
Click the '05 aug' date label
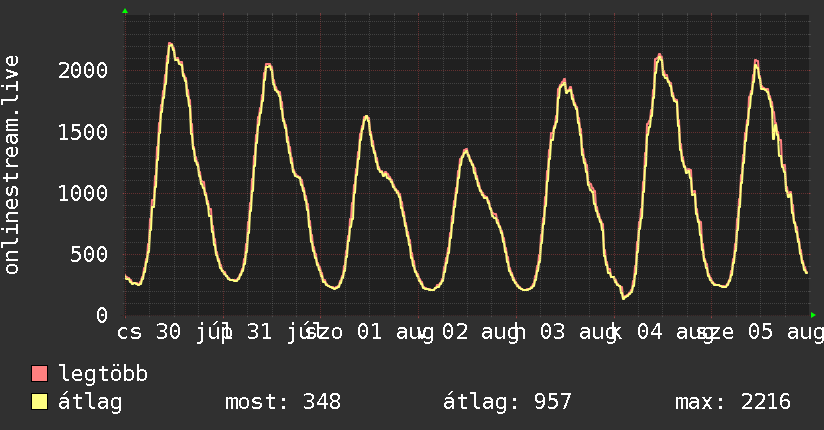pyautogui.click(x=786, y=332)
